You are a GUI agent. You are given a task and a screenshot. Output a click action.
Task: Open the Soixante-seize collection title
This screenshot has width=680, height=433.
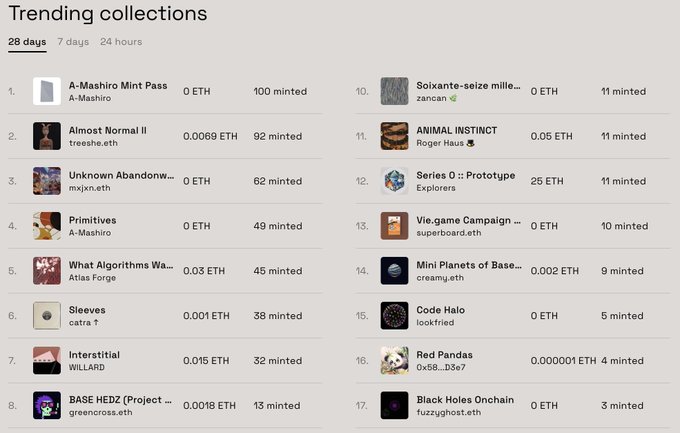[468, 85]
